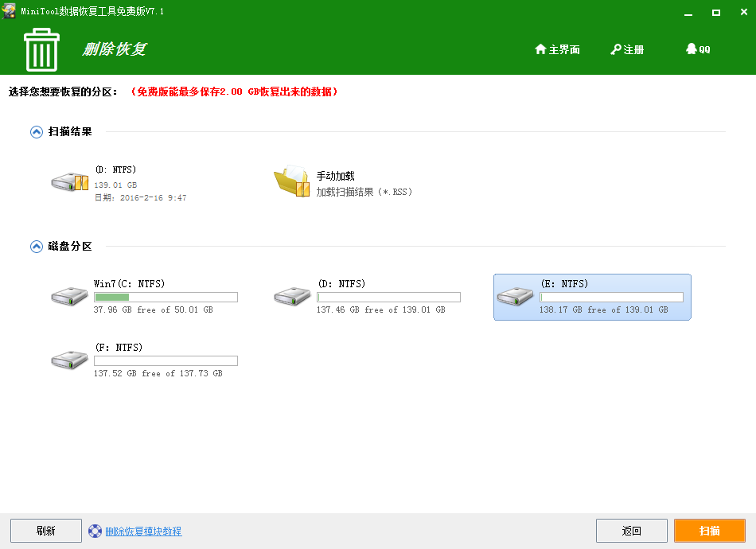
Task: Click the text 137.52 GB free of 137.73 GB
Action: (158, 373)
